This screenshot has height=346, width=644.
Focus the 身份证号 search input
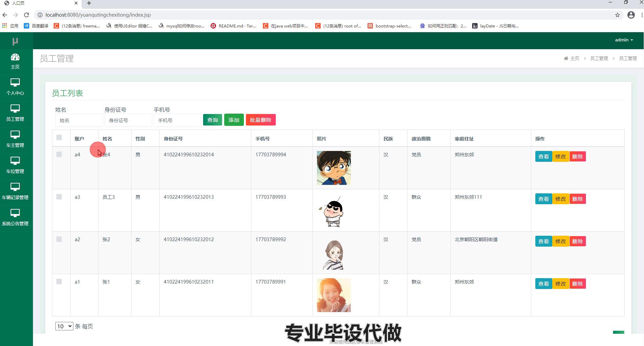pos(128,120)
